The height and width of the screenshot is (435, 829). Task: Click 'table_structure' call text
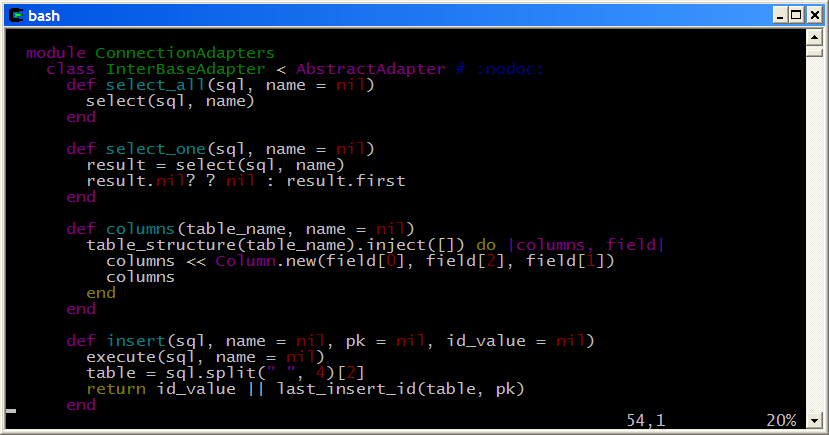(161, 245)
